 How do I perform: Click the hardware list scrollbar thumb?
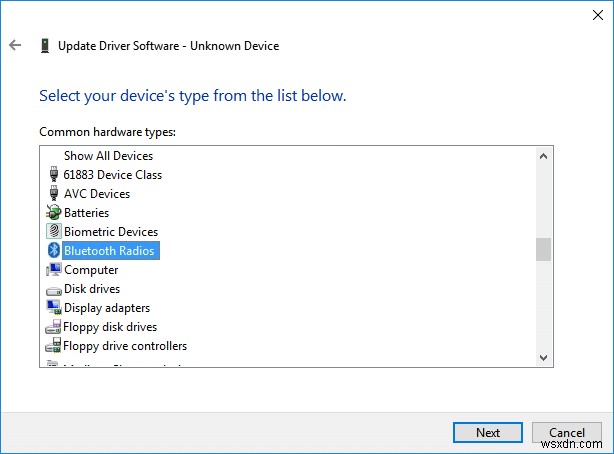(543, 249)
